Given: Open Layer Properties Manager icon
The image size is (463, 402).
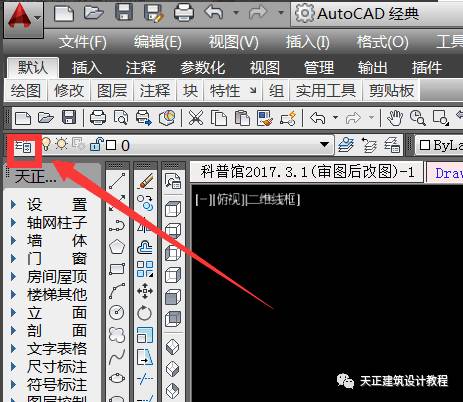Looking at the screenshot, I should tap(24, 146).
